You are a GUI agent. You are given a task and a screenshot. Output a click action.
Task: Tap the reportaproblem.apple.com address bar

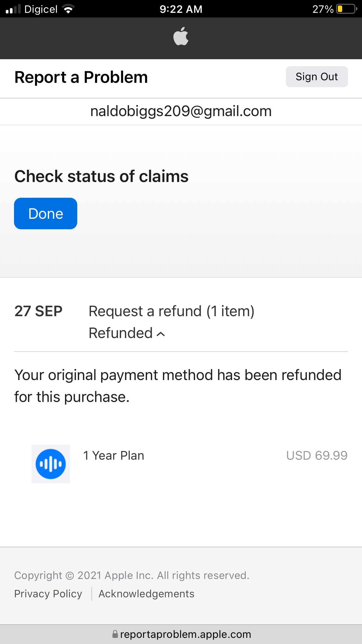pos(185,634)
